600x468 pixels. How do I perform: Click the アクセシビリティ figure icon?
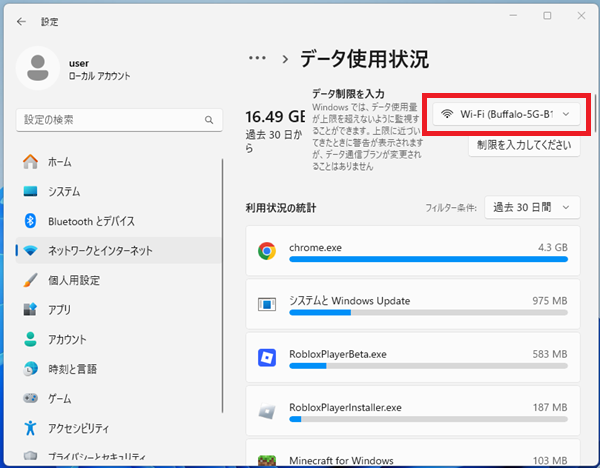(x=30, y=428)
